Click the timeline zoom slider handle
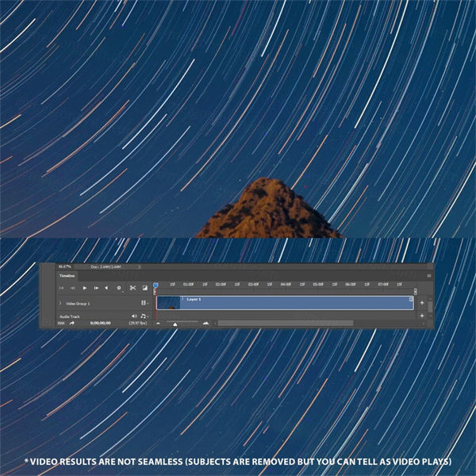This screenshot has height=476, width=476. tap(175, 324)
